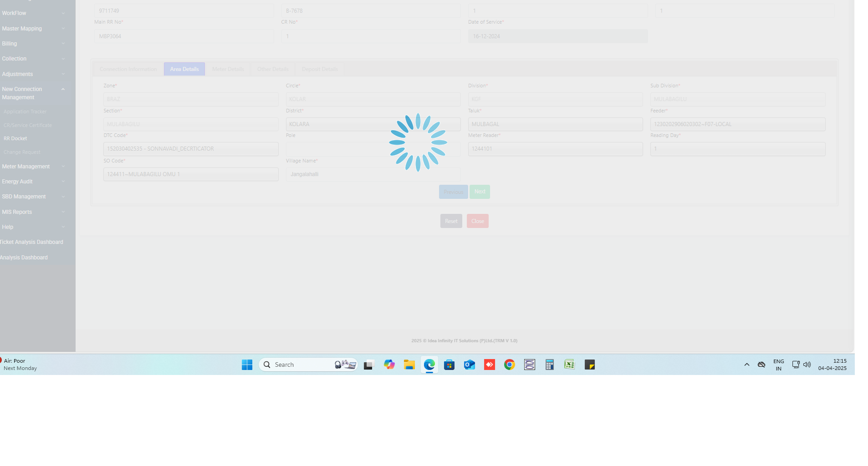Switch to the Deposit Details tab
The width and height of the screenshot is (868, 466).
[x=320, y=69]
